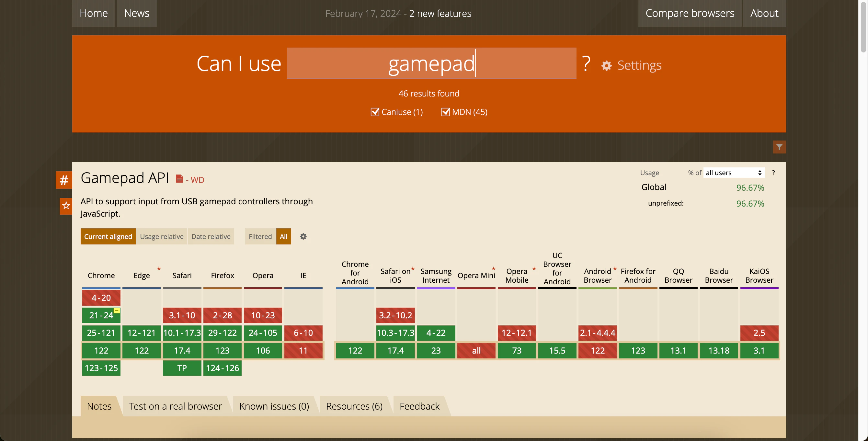Open Compare browsers page

pos(690,13)
